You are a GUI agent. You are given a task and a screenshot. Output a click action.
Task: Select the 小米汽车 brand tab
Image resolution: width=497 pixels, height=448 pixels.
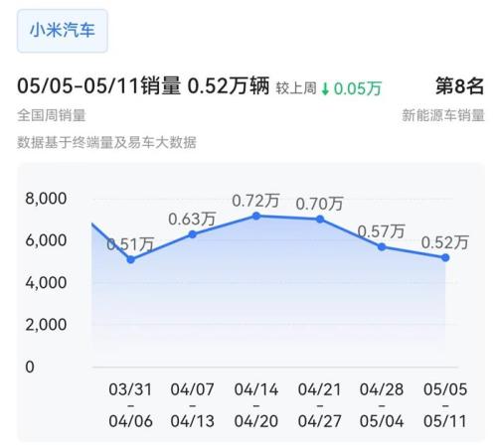pos(63,31)
